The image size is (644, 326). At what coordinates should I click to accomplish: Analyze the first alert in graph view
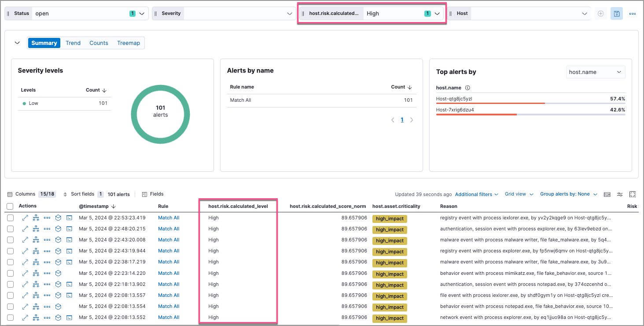click(36, 217)
